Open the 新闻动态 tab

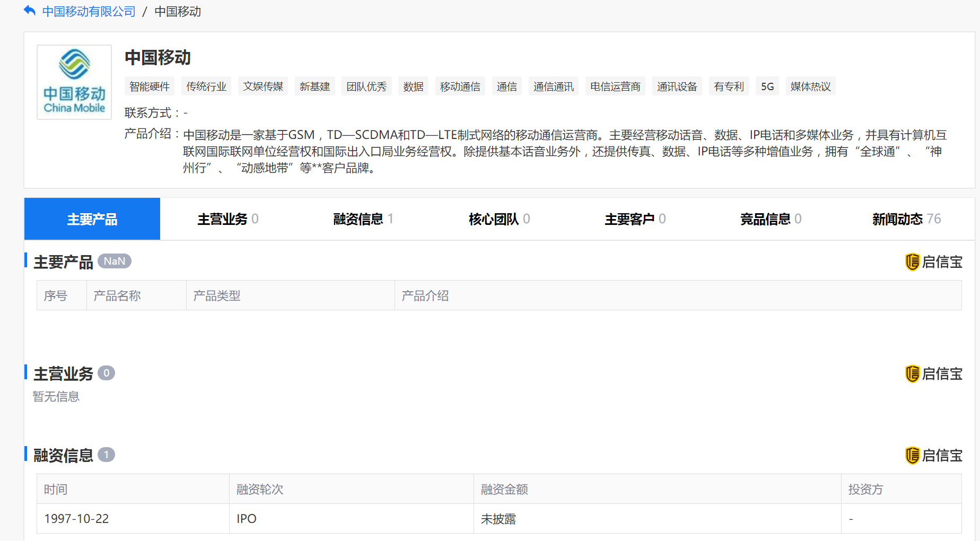pos(907,219)
